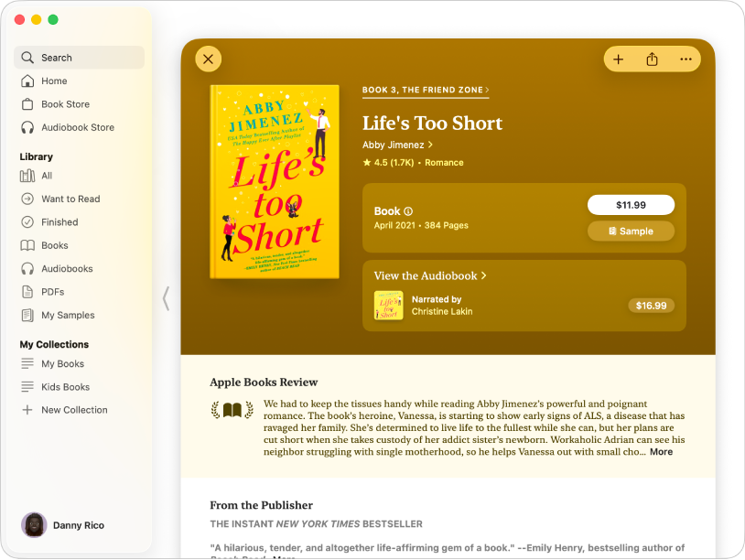Open the Want to Read list
The height and width of the screenshot is (560, 745).
pyautogui.click(x=79, y=199)
